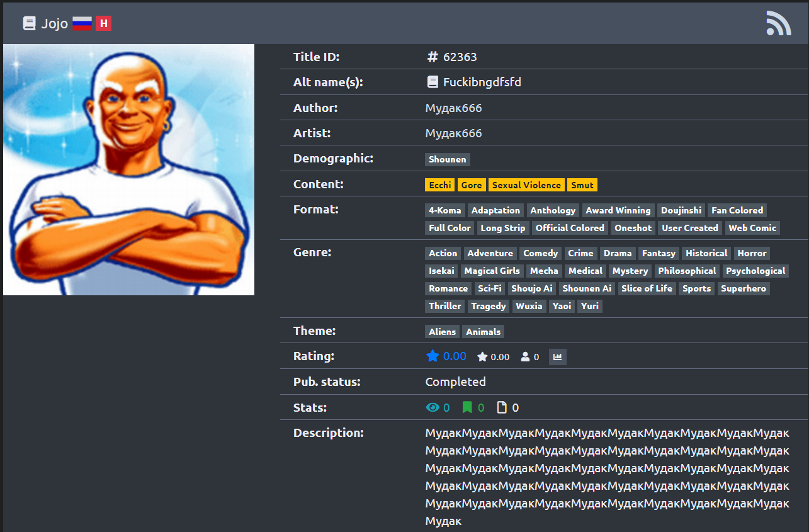Select the Shounen demographic tag
This screenshot has height=532, width=809.
447,160
